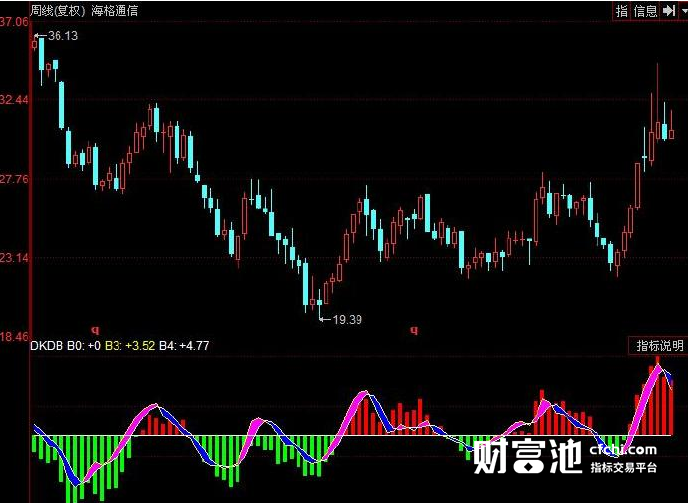Click the B3: +3.52 indicator value

click(x=130, y=345)
